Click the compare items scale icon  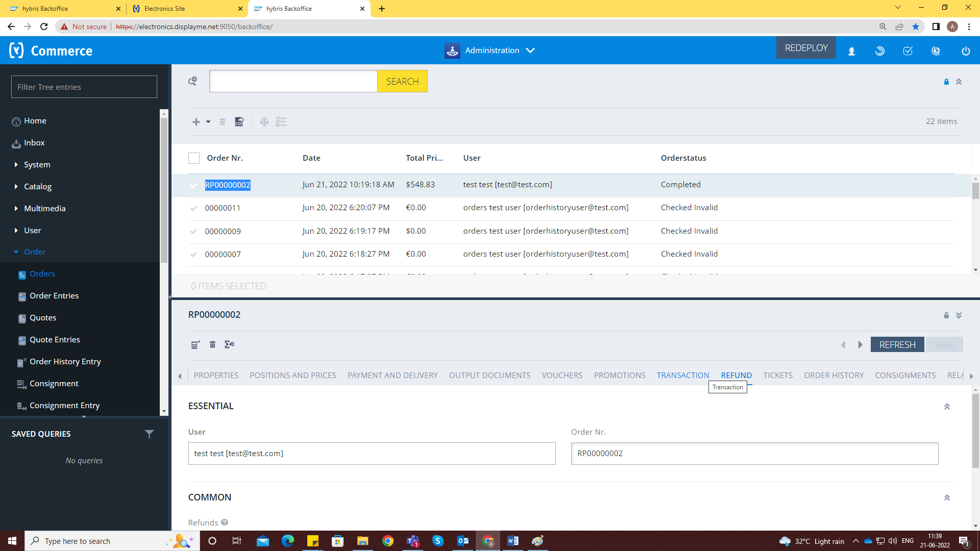coord(264,122)
